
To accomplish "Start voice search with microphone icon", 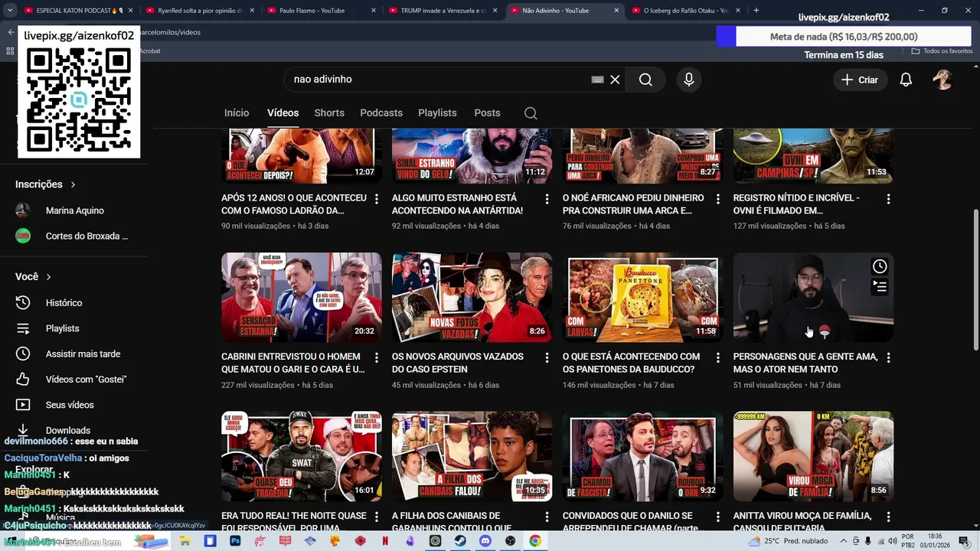I will click(689, 80).
